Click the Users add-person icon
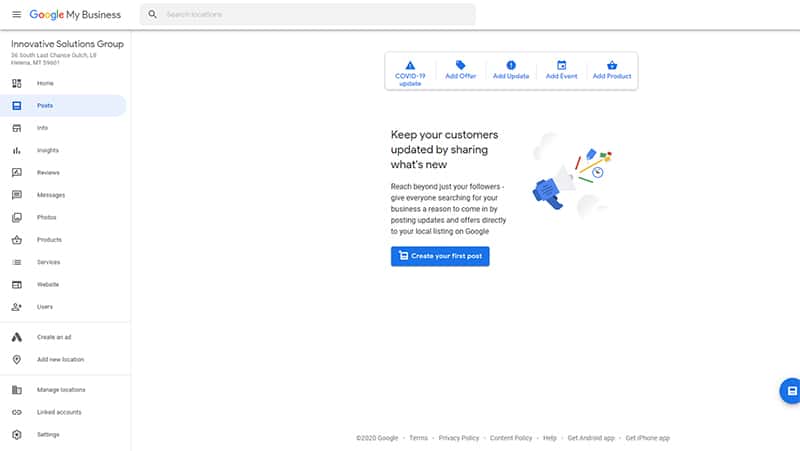 click(x=17, y=307)
